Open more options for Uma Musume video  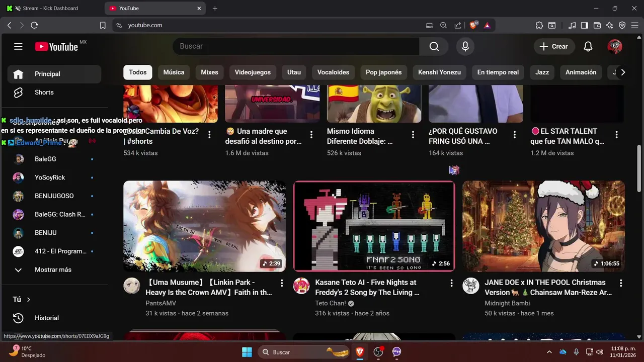pyautogui.click(x=282, y=283)
